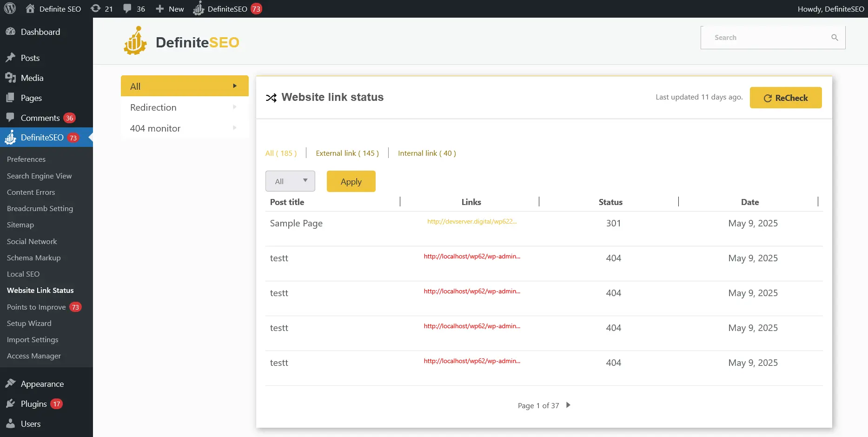Go to next page arrow
Viewport: 868px width, 437px height.
568,405
